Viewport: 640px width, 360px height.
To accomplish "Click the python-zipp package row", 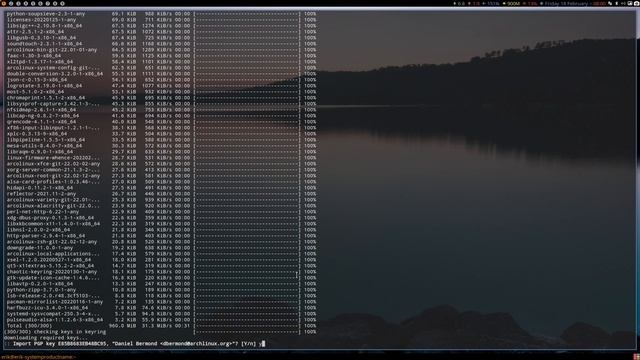I will coord(161,290).
